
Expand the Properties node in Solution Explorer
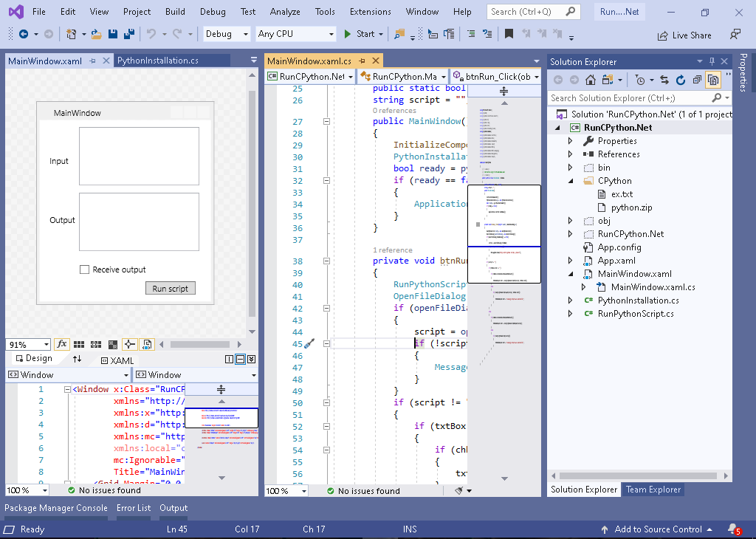click(571, 141)
